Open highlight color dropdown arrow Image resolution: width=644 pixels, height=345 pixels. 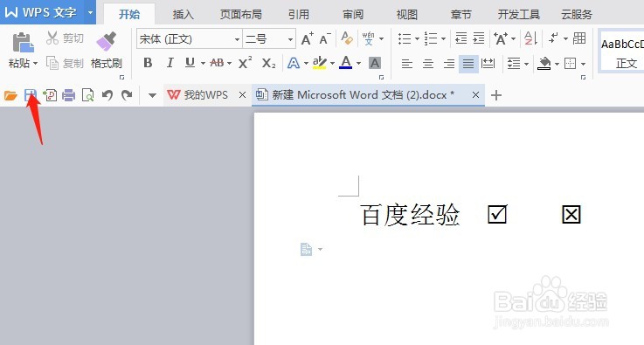pyautogui.click(x=332, y=63)
